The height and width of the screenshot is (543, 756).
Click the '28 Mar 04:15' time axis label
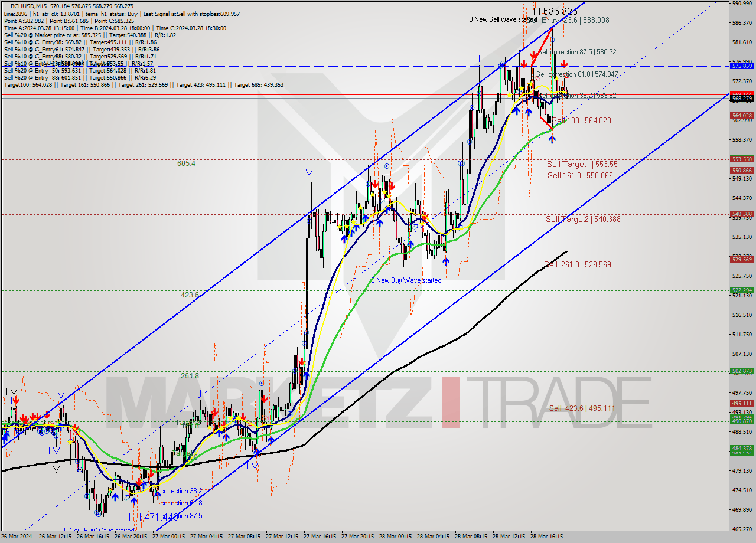(x=433, y=537)
